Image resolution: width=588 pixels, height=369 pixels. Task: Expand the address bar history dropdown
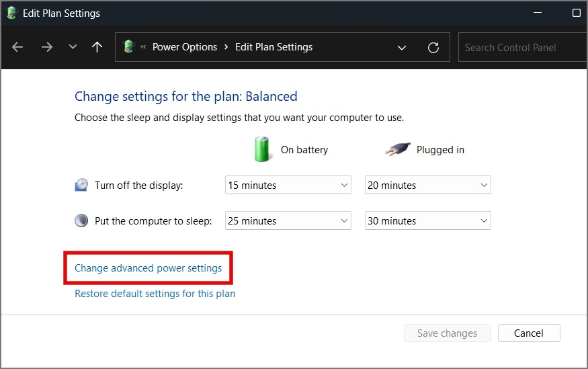[x=402, y=48]
